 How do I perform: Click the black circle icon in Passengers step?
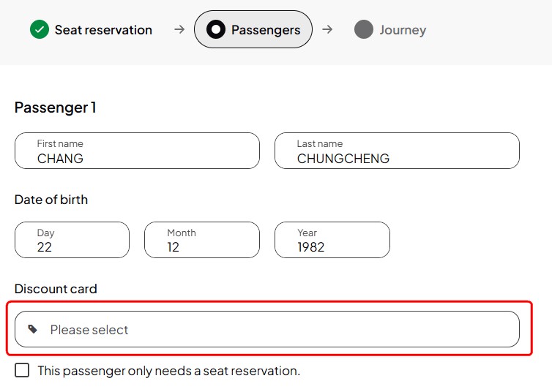[216, 29]
